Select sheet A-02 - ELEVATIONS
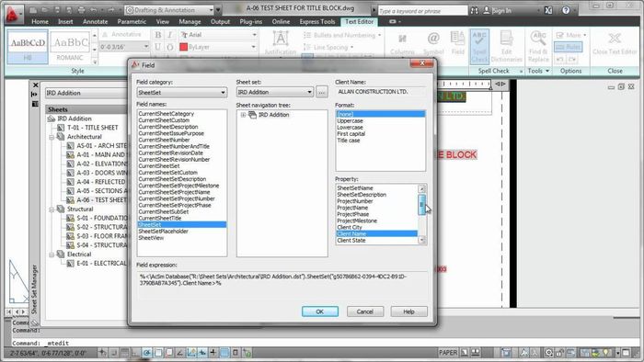 coord(102,164)
